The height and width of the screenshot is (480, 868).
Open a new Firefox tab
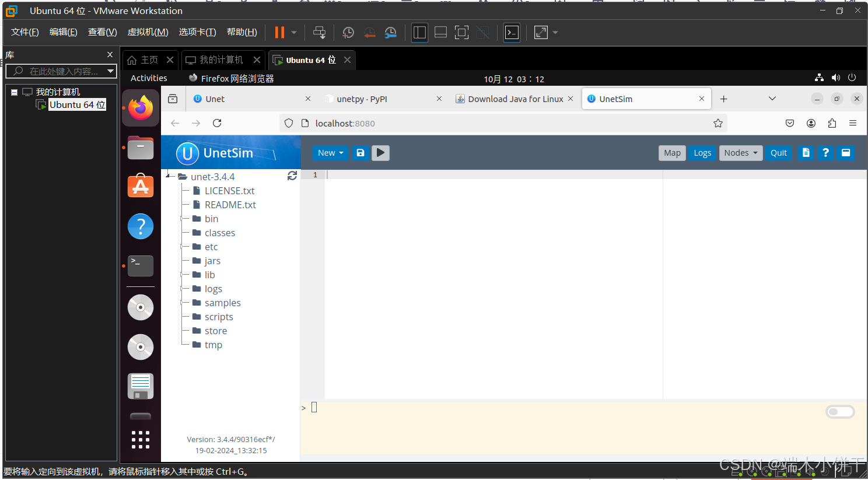(724, 99)
